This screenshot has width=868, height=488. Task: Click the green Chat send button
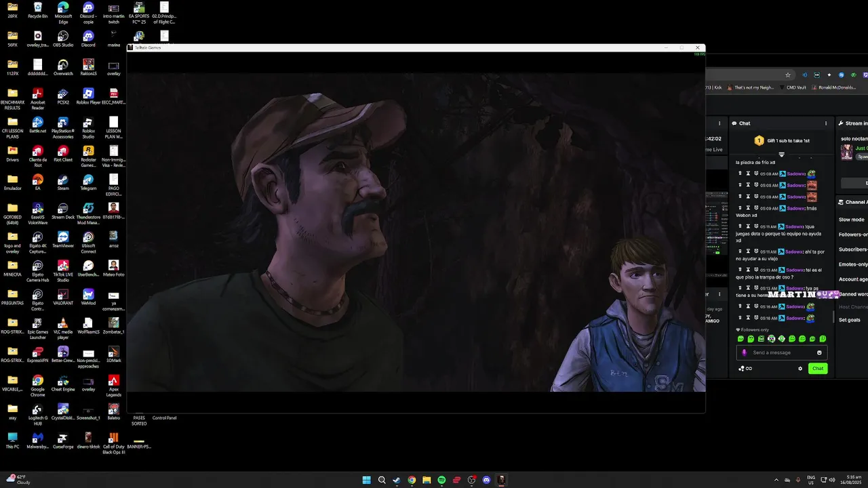pos(818,369)
